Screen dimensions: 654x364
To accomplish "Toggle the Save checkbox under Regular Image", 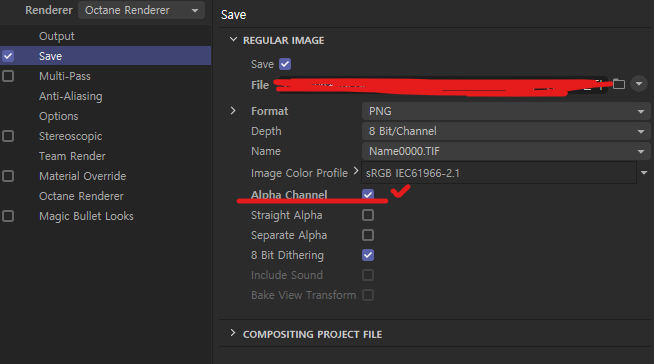I will (285, 64).
